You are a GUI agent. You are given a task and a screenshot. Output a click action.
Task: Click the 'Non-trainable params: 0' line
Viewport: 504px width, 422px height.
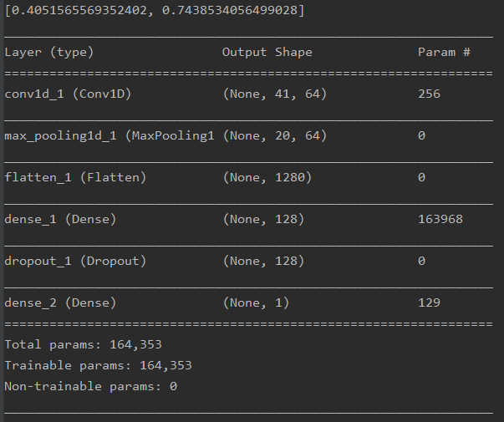[90, 387]
